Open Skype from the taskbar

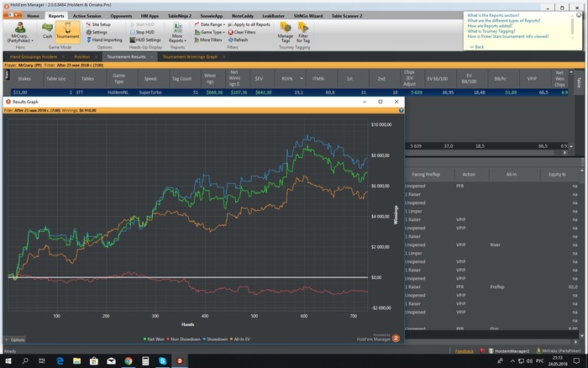coord(162,361)
